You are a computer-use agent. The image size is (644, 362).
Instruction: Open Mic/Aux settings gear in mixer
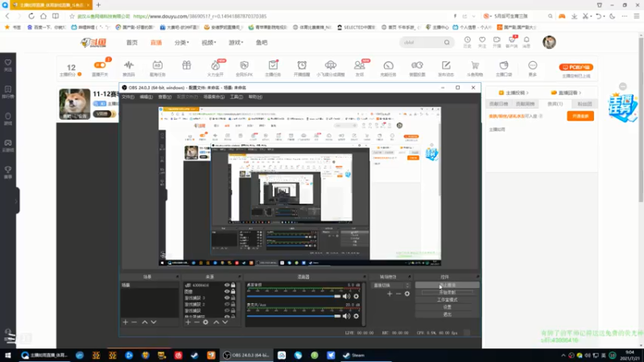tap(356, 316)
